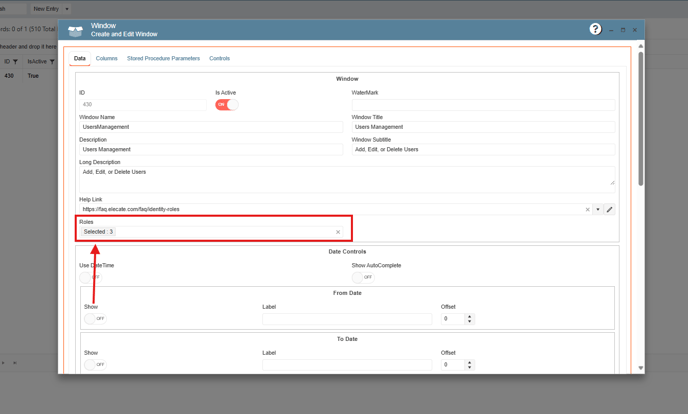Image resolution: width=688 pixels, height=414 pixels.
Task: Increase the From Date Offset value
Action: [x=470, y=316]
